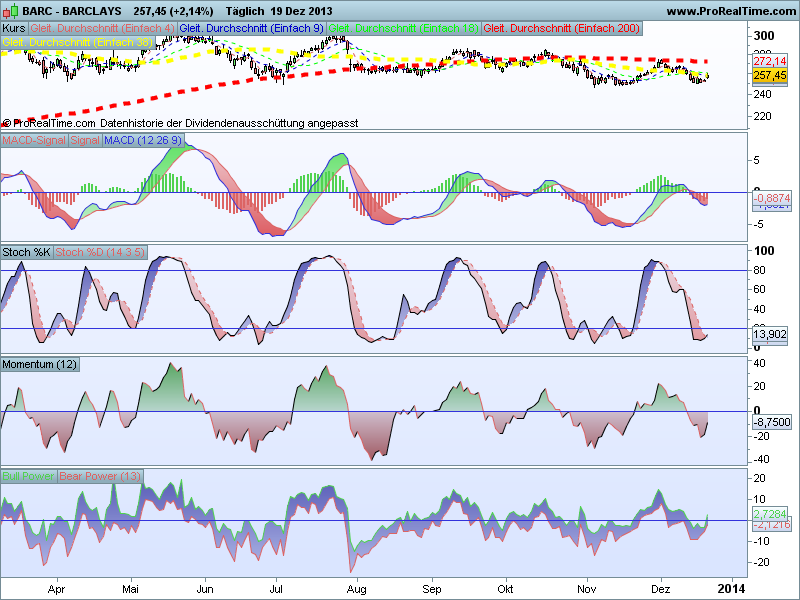Click the 220 level on the price axis
Image resolution: width=800 pixels, height=600 pixels.
pos(762,116)
